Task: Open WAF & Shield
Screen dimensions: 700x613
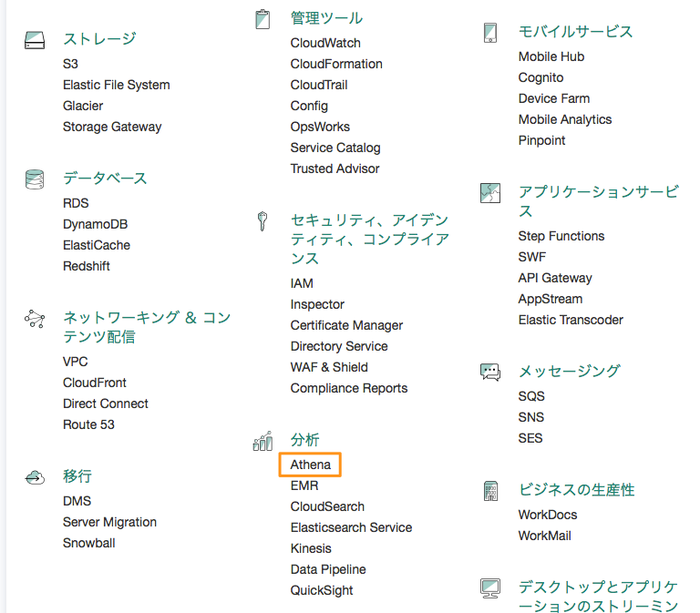Action: click(x=329, y=367)
